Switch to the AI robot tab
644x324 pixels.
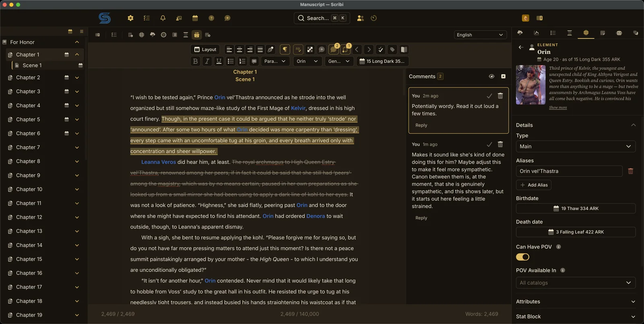[x=619, y=33]
